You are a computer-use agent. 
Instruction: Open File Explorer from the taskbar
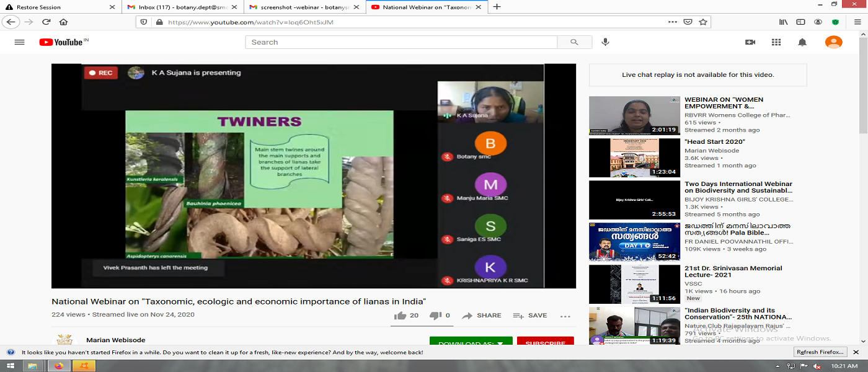click(x=34, y=366)
